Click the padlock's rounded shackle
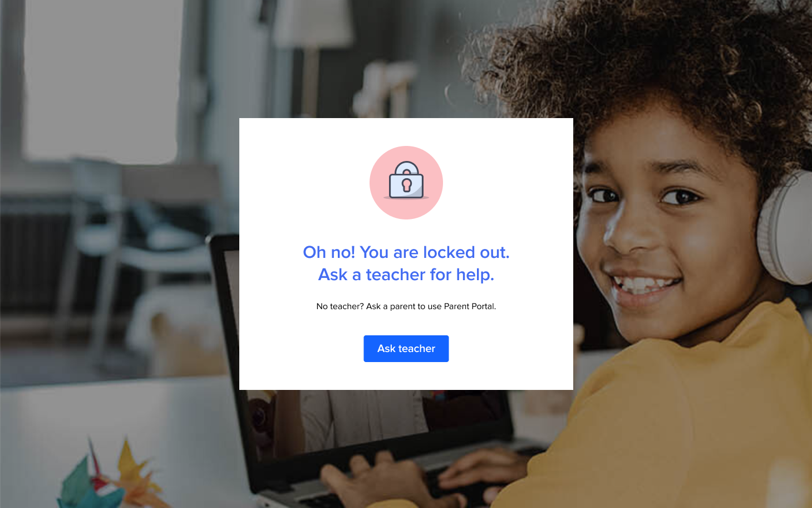Viewport: 812px width, 508px height. pos(406,168)
